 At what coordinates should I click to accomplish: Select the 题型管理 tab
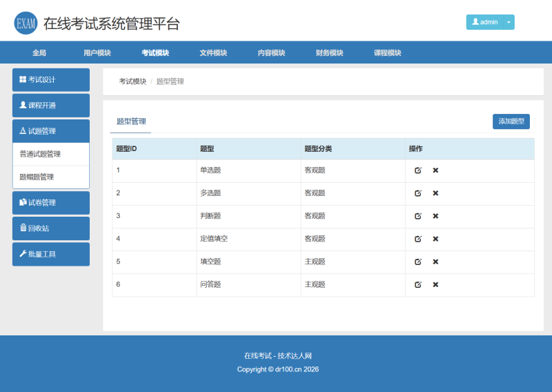[x=131, y=122]
